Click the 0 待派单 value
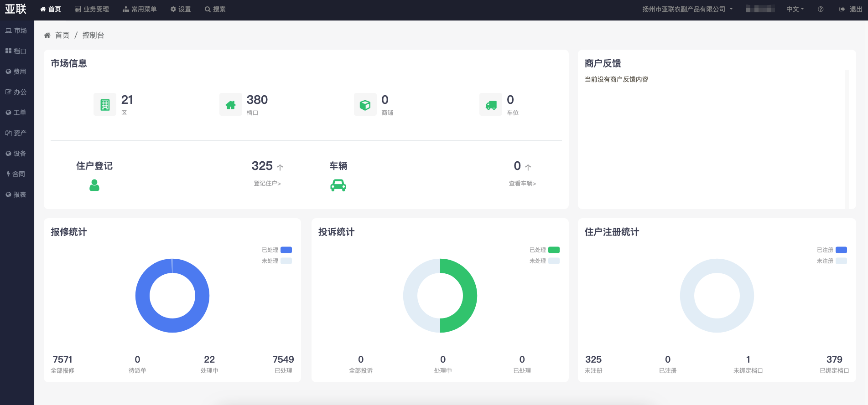 137,359
